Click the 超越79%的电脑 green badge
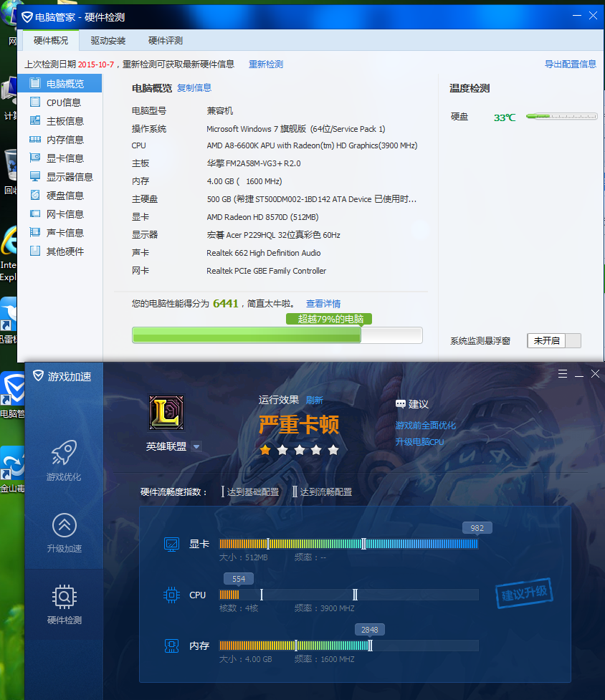 pos(329,319)
